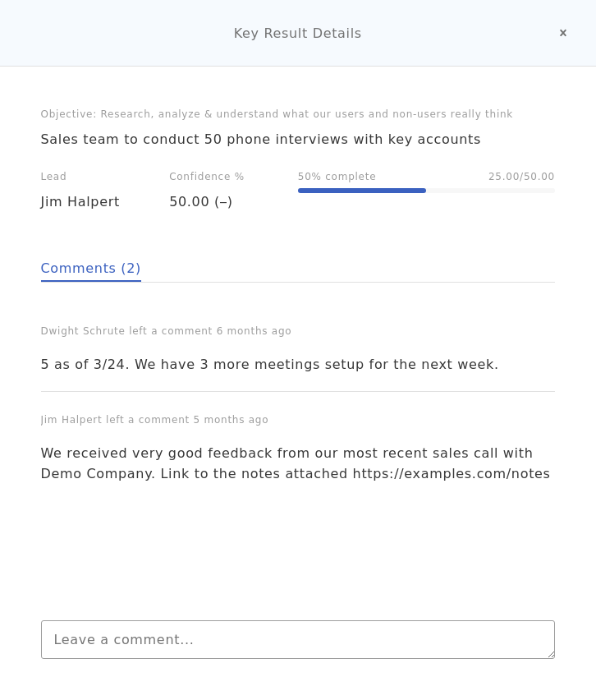Click the 25.00/50.00 progress value
The height and width of the screenshot is (700, 596).
point(521,177)
